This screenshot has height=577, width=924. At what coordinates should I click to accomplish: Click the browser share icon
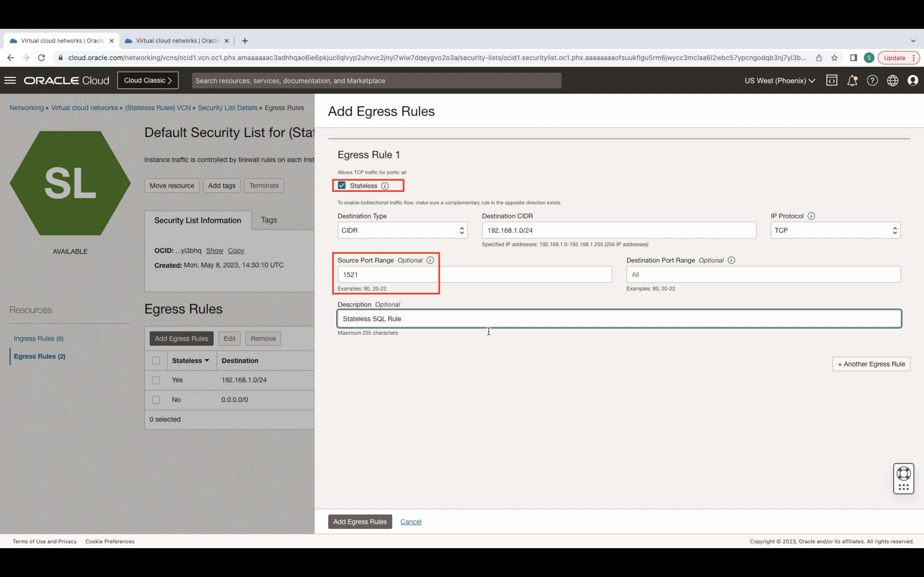(x=819, y=58)
